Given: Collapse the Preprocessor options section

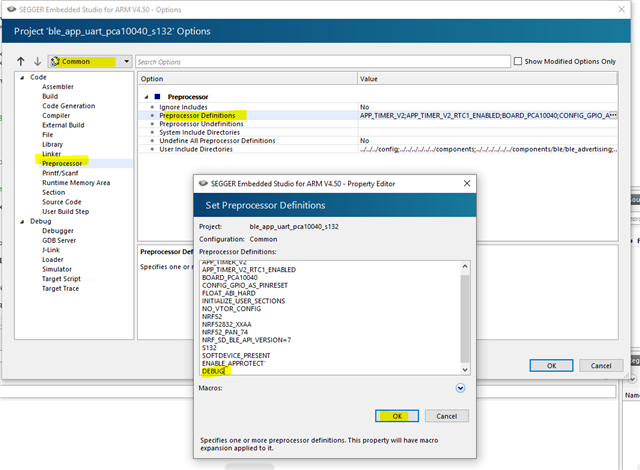Looking at the screenshot, I should [146, 97].
